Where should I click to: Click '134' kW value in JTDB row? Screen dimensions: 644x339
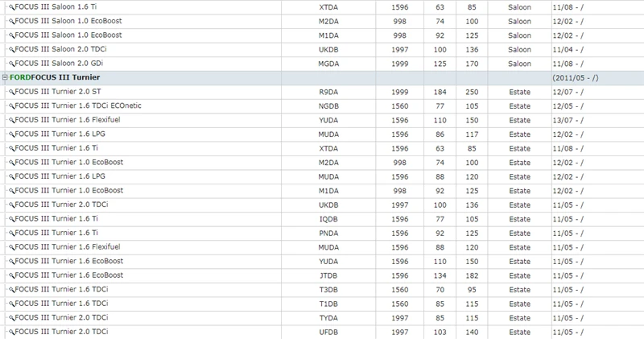point(440,275)
